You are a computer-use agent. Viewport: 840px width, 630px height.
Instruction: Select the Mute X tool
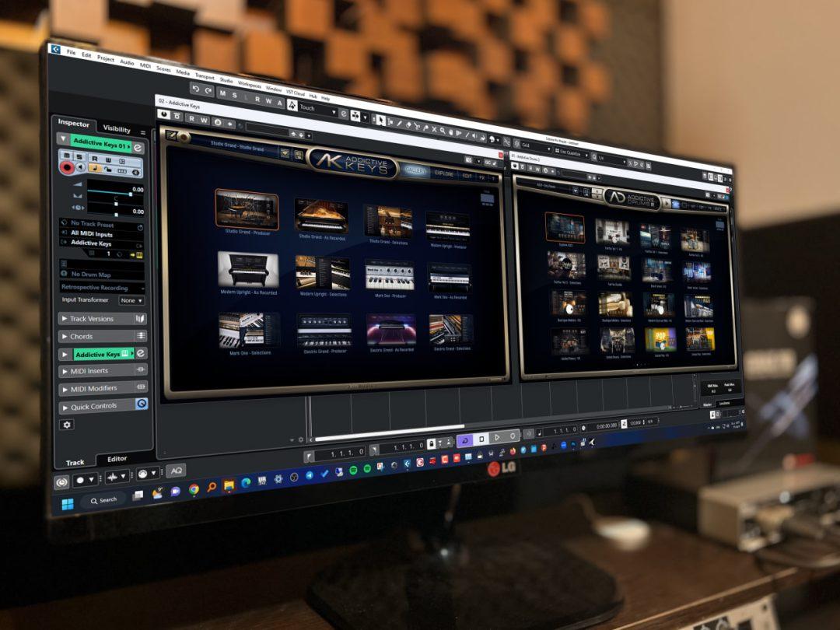pos(434,128)
